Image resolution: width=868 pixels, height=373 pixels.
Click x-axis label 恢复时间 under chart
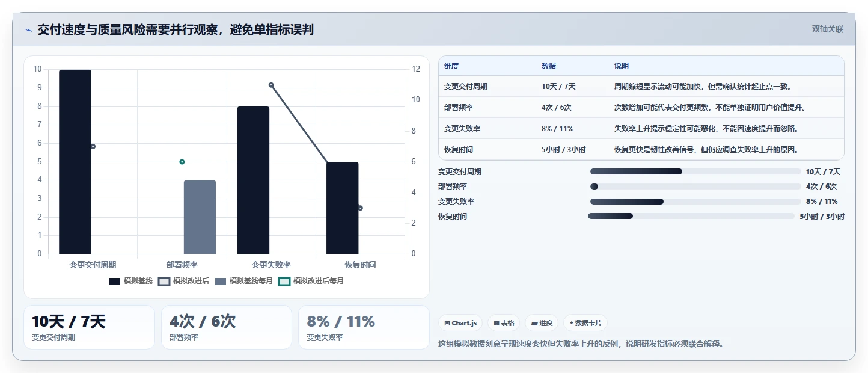(x=360, y=265)
